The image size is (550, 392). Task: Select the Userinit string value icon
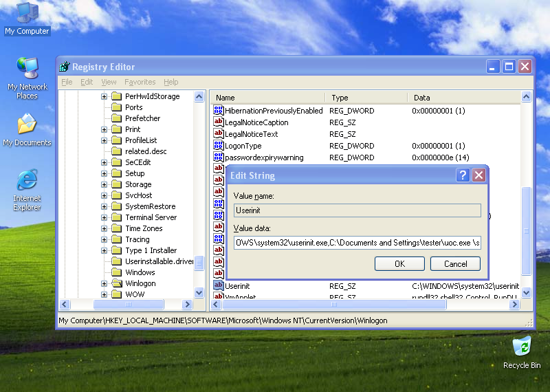[x=218, y=285]
